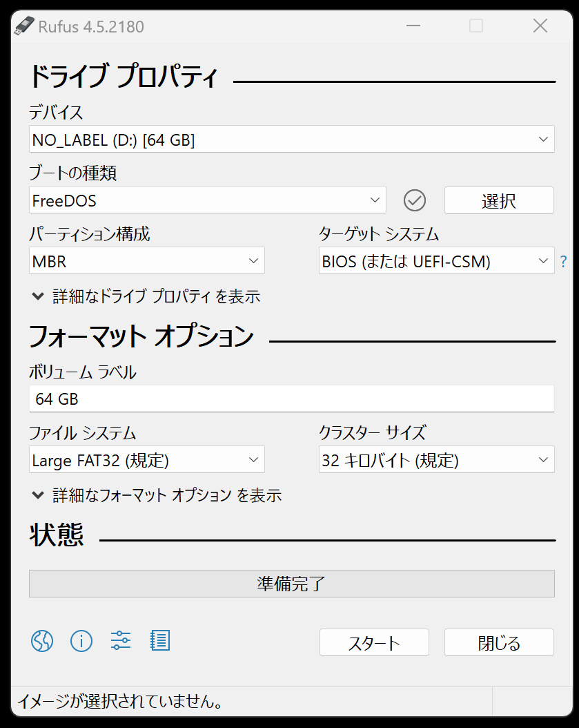Open the ブートの種類 FreeDOS dropdown

207,200
